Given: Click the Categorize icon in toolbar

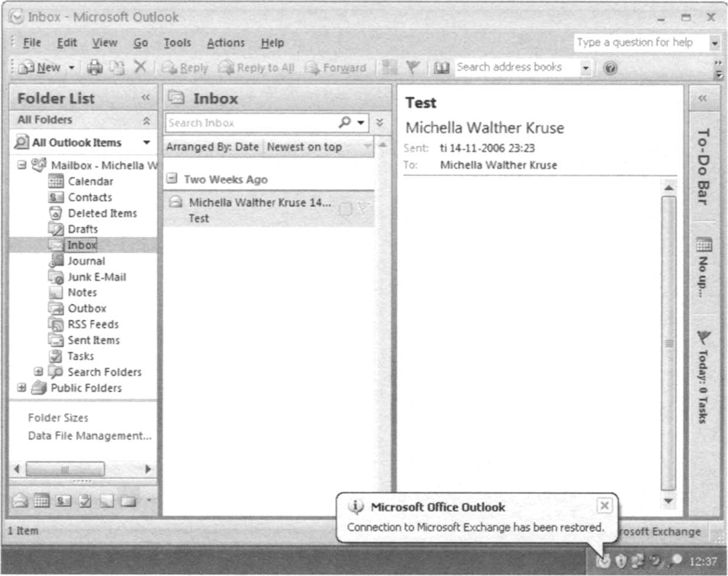Looking at the screenshot, I should pyautogui.click(x=389, y=67).
